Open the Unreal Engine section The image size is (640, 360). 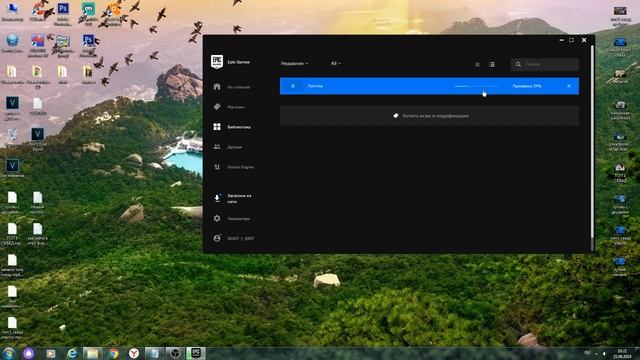click(233, 167)
